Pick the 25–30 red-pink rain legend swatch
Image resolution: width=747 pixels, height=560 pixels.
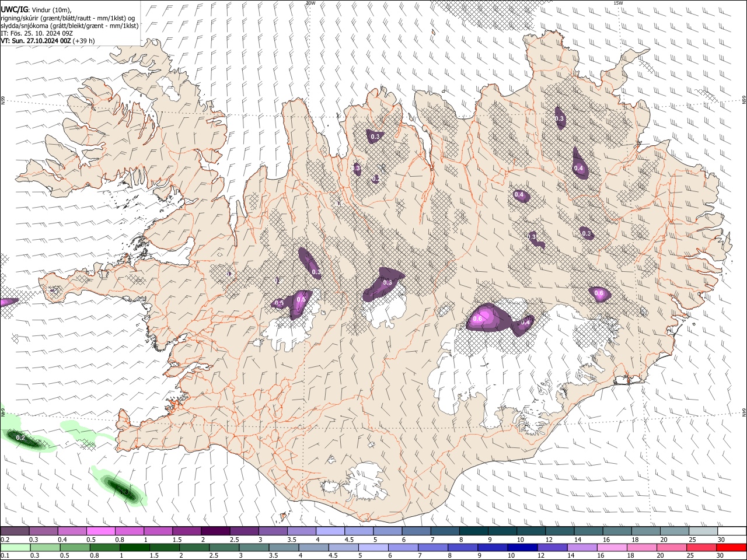(x=701, y=547)
